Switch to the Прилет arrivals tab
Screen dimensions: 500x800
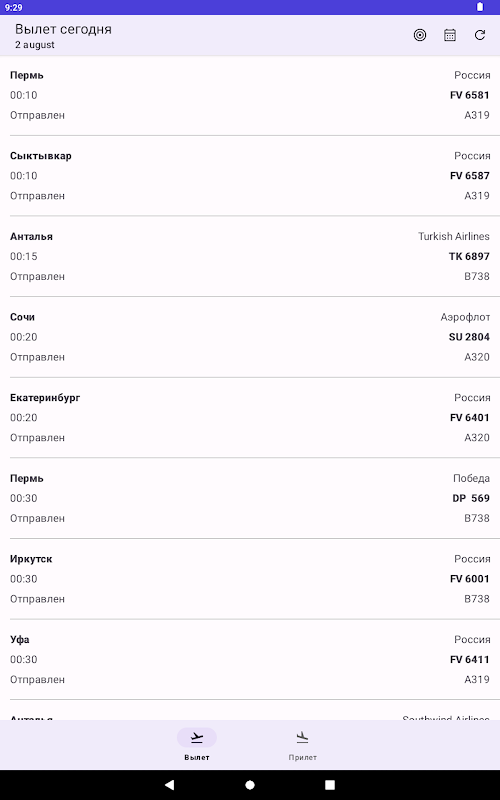(303, 745)
